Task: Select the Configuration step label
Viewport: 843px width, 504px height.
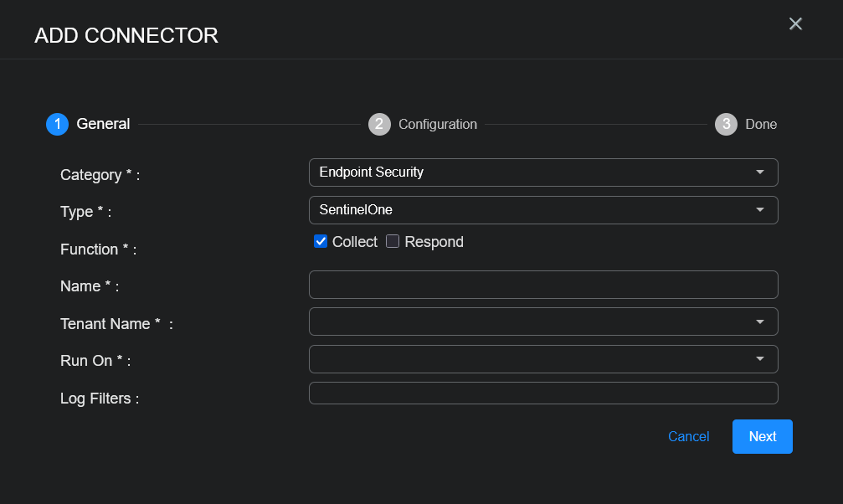Action: (x=438, y=124)
